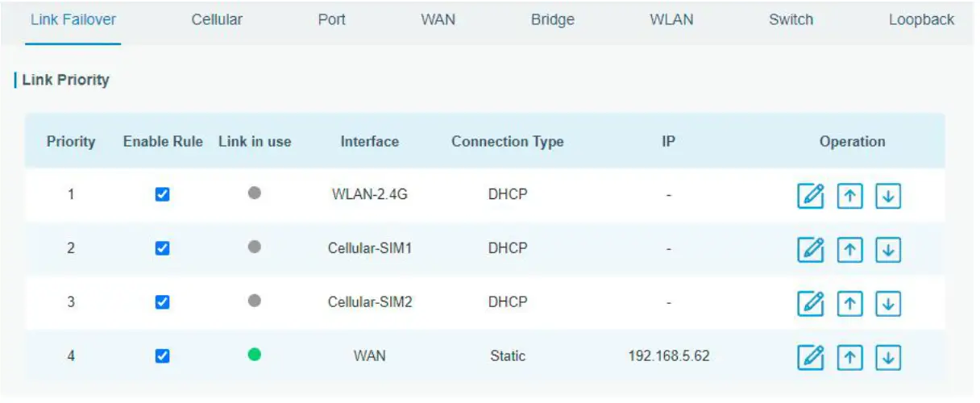
Task: Toggle Enable Rule for Cellular-SIM2
Action: coord(162,301)
